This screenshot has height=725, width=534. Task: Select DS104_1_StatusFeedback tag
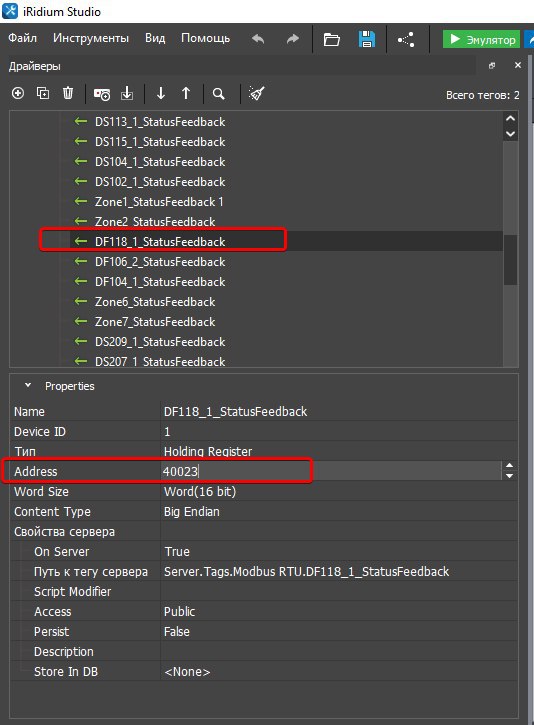click(x=160, y=162)
